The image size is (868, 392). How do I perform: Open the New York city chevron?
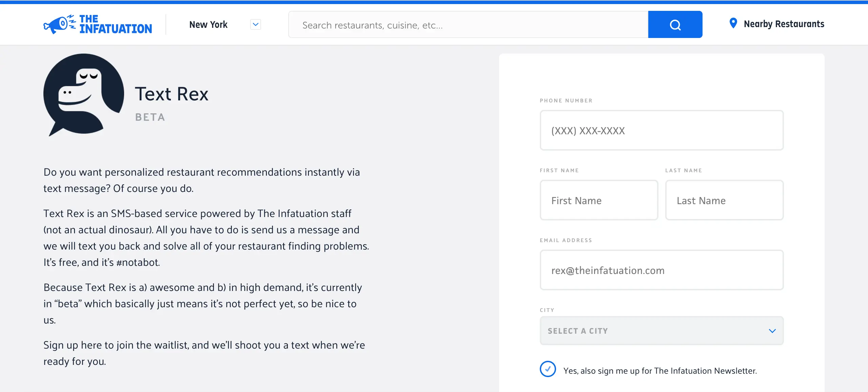pos(256,24)
